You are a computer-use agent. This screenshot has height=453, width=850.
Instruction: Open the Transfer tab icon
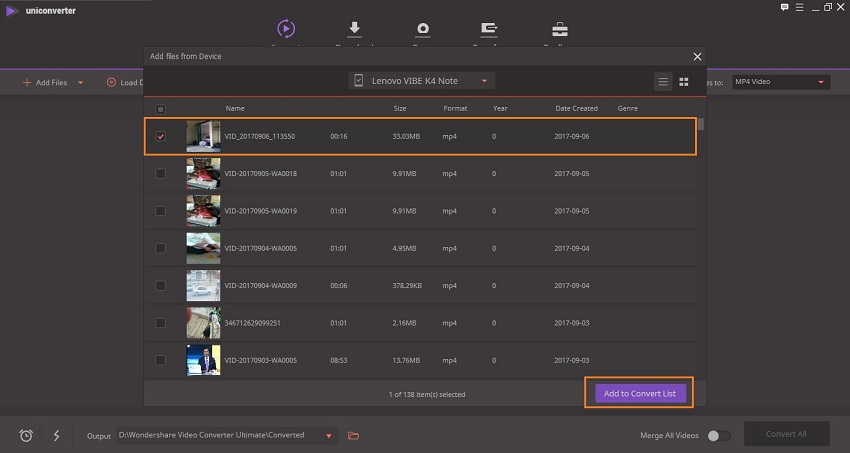(x=489, y=29)
